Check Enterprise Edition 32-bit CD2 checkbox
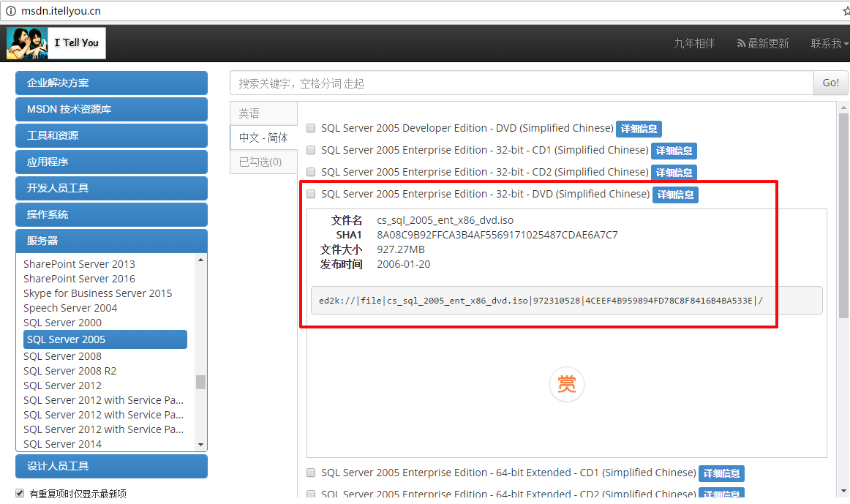850x504 pixels. (x=311, y=172)
